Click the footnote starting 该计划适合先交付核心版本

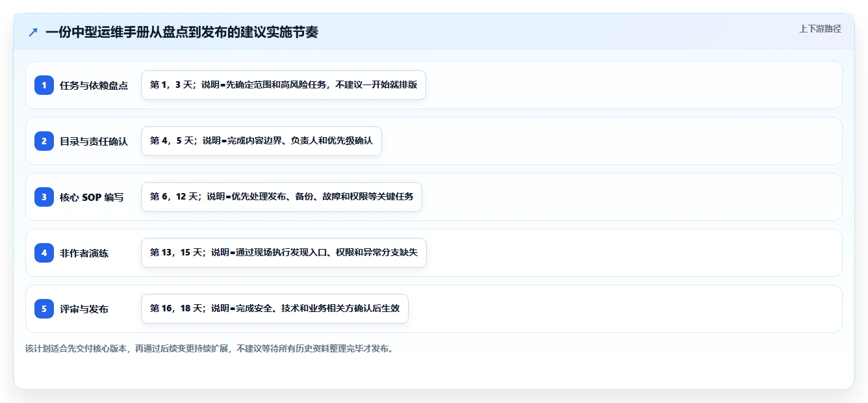click(209, 348)
